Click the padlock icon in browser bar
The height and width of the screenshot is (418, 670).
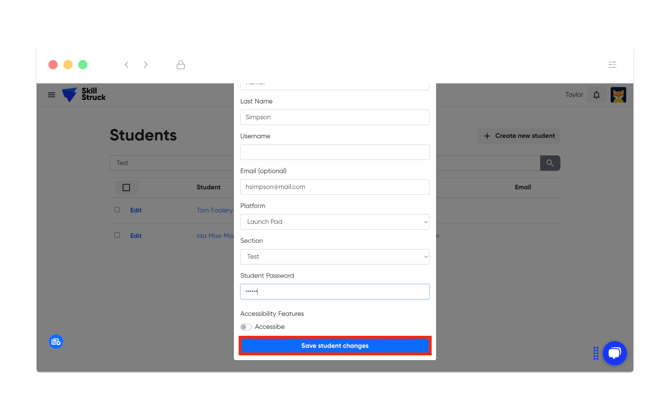[181, 65]
